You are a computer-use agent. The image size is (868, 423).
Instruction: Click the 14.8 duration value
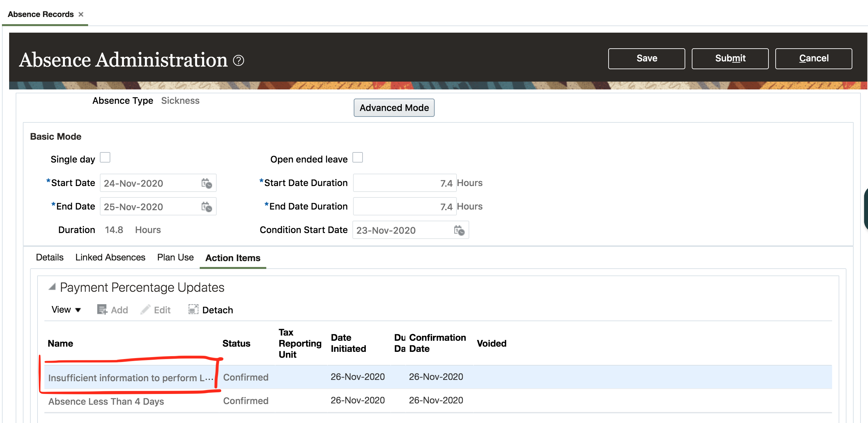114,230
